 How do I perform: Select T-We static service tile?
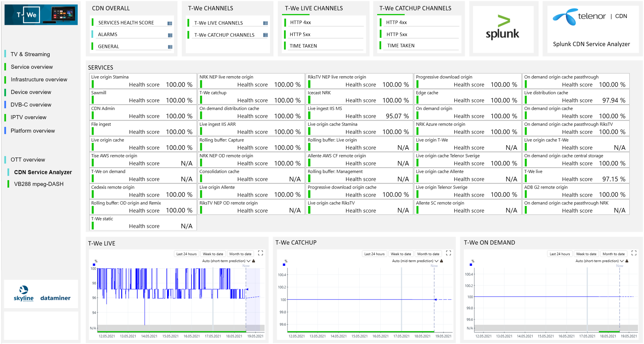143,223
